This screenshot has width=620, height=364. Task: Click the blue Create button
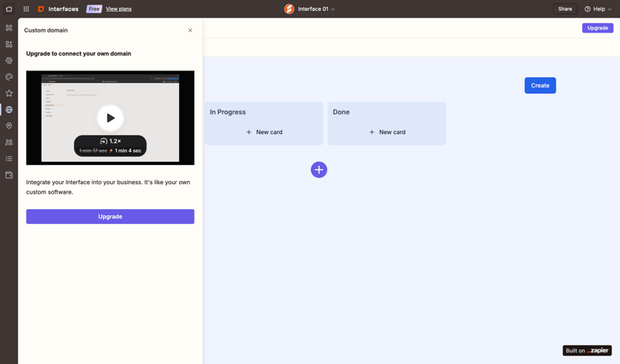[540, 85]
